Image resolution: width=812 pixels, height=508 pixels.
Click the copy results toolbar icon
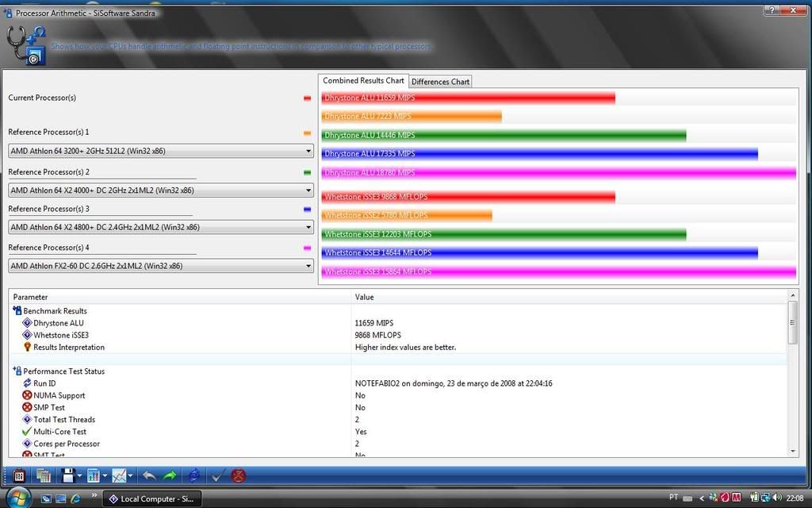(x=44, y=475)
